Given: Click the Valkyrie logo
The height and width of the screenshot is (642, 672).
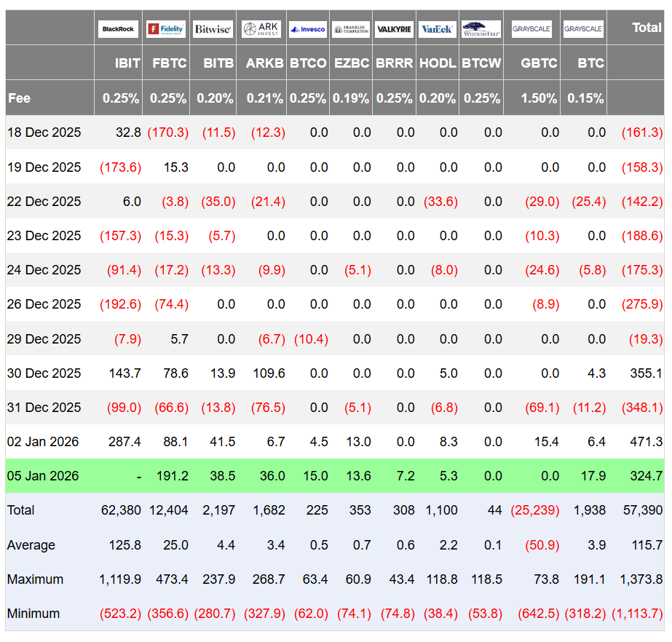Looking at the screenshot, I should [x=395, y=28].
